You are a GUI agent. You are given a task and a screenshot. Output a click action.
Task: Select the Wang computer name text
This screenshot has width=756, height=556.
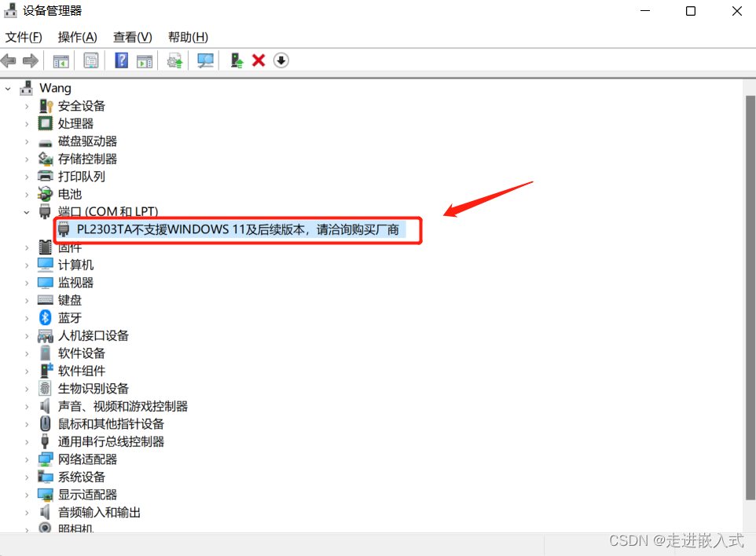pos(56,88)
